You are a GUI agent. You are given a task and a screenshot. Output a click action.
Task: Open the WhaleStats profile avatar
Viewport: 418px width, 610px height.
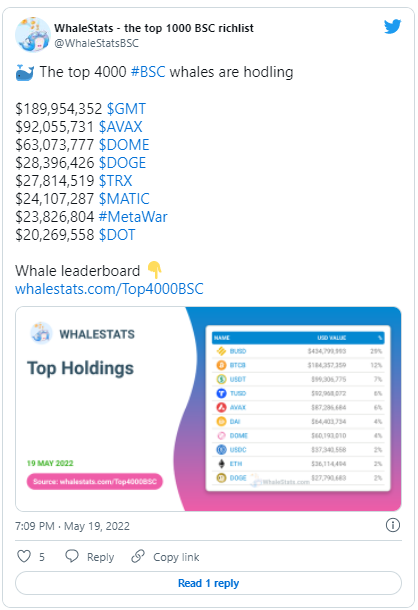[x=33, y=35]
